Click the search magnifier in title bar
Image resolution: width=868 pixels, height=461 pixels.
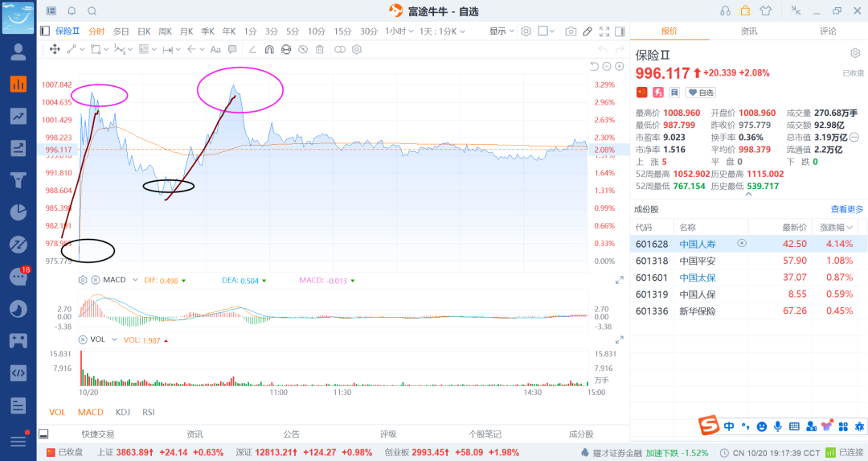[x=92, y=11]
